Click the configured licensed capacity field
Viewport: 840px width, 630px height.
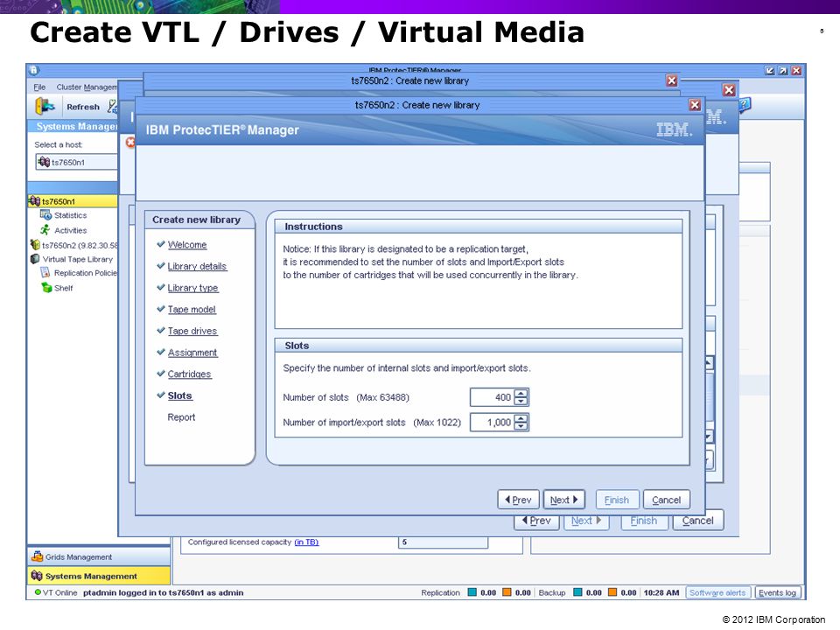coord(443,542)
